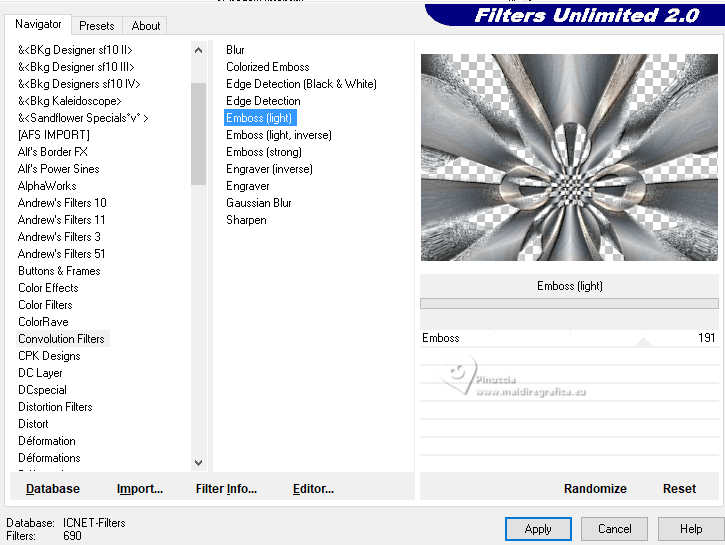Select Color Filters category
The image size is (725, 545).
tap(45, 305)
